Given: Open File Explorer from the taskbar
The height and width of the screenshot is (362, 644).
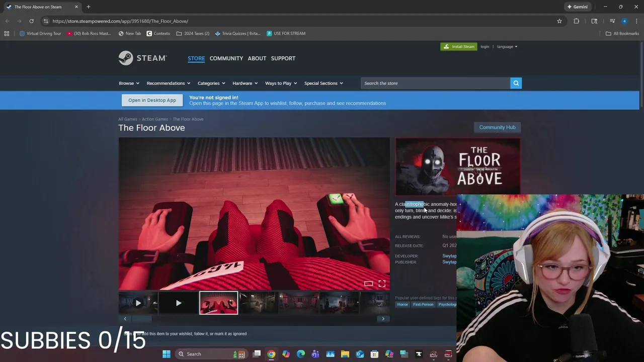Looking at the screenshot, I should pyautogui.click(x=345, y=354).
